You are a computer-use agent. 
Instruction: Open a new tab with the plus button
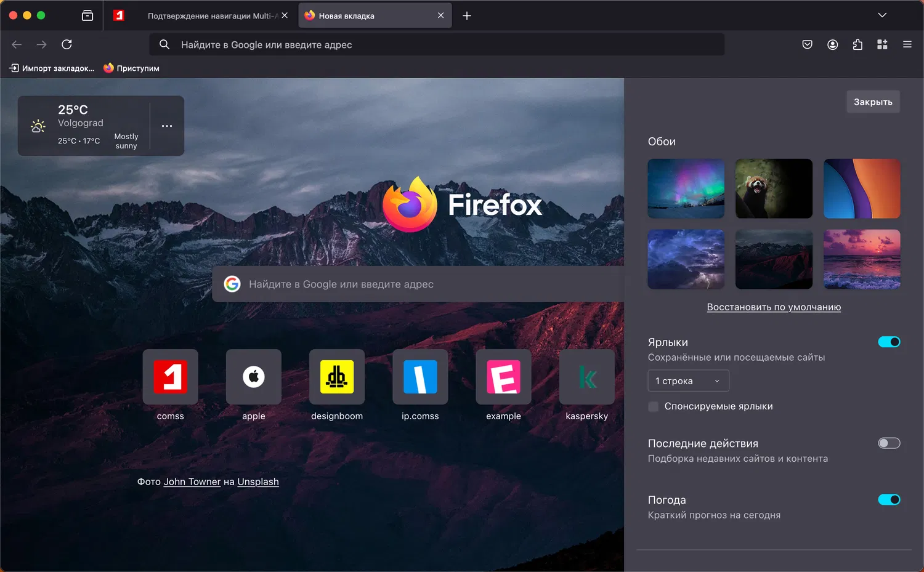(x=467, y=15)
